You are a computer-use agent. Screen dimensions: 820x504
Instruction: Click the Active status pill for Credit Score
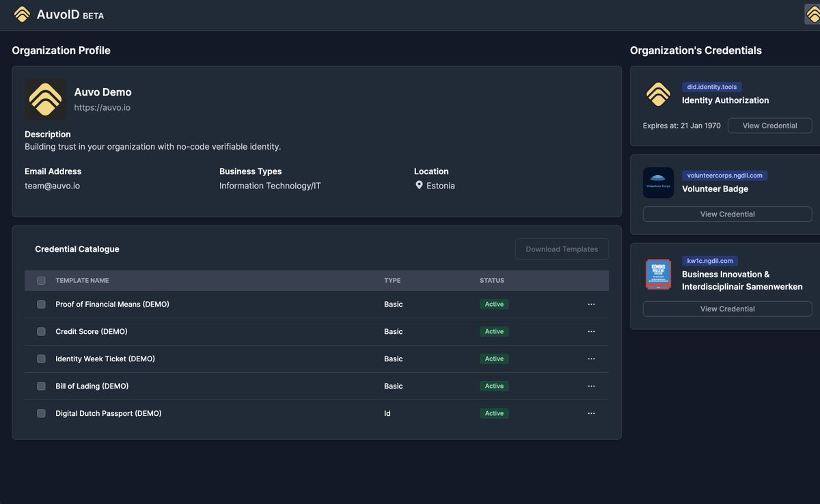[x=493, y=330]
